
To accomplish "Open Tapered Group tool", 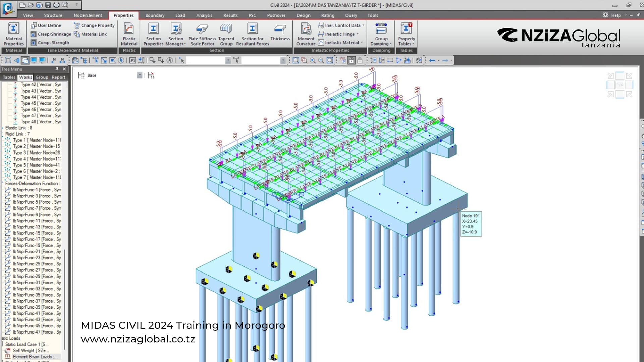I will [x=226, y=34].
